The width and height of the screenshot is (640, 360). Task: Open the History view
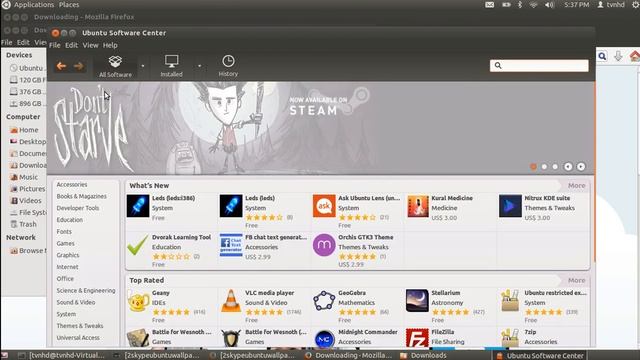(228, 66)
